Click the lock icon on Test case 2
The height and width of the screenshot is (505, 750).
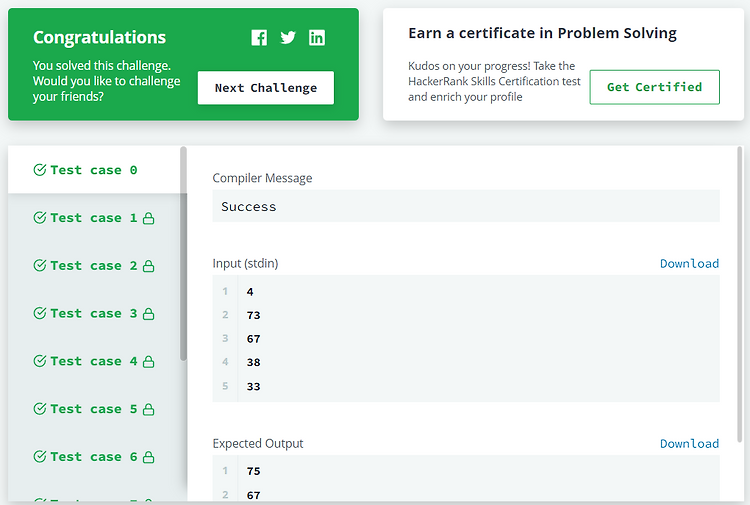click(x=149, y=266)
